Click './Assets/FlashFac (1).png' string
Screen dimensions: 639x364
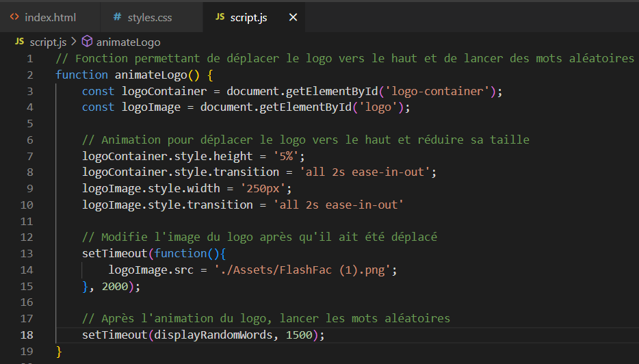tap(303, 270)
